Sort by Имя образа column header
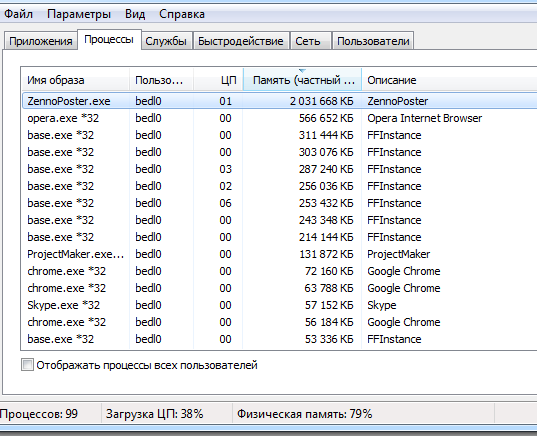The image size is (537, 436). [x=75, y=80]
